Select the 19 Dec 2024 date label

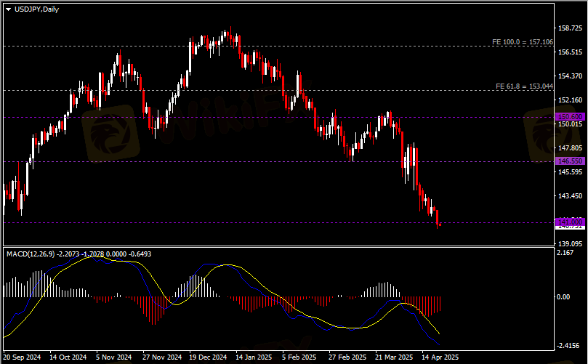[x=208, y=357]
